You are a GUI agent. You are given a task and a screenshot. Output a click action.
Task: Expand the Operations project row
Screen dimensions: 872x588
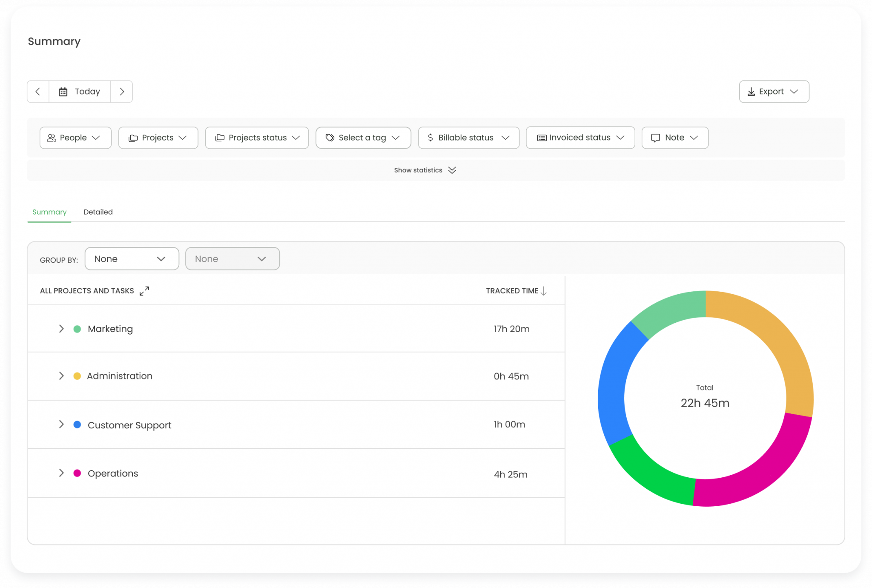[61, 473]
